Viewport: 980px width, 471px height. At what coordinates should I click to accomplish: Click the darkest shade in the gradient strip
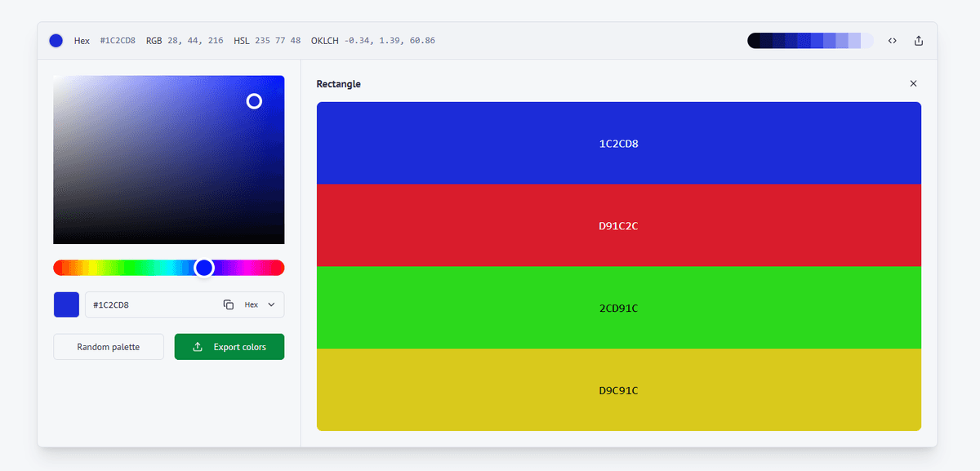coord(755,40)
